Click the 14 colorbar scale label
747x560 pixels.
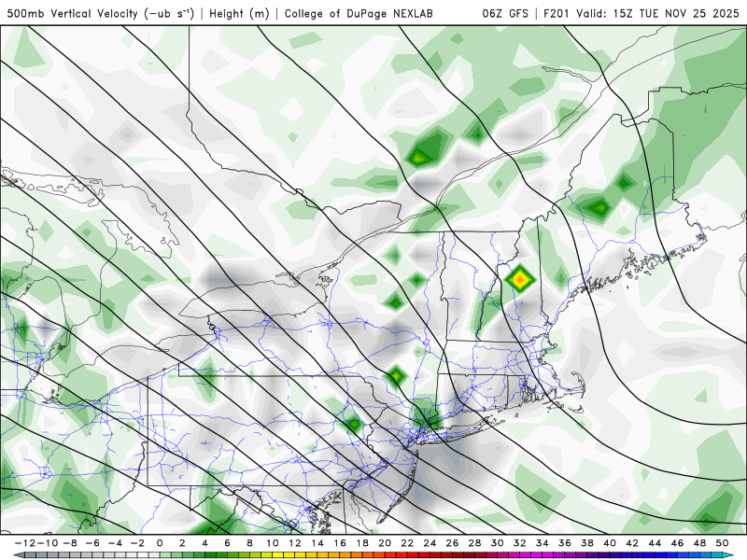(317, 543)
